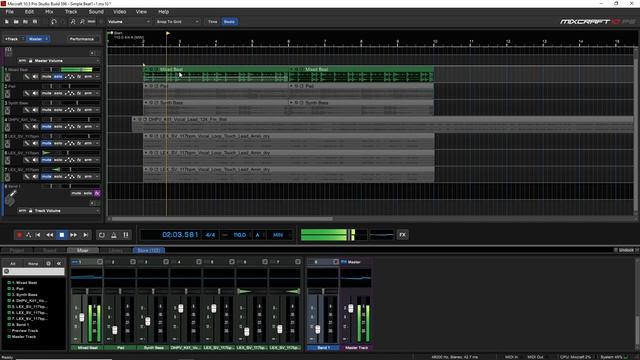640x360 pixels.
Task: Expand Pad track options arrow
Action: pos(98,93)
